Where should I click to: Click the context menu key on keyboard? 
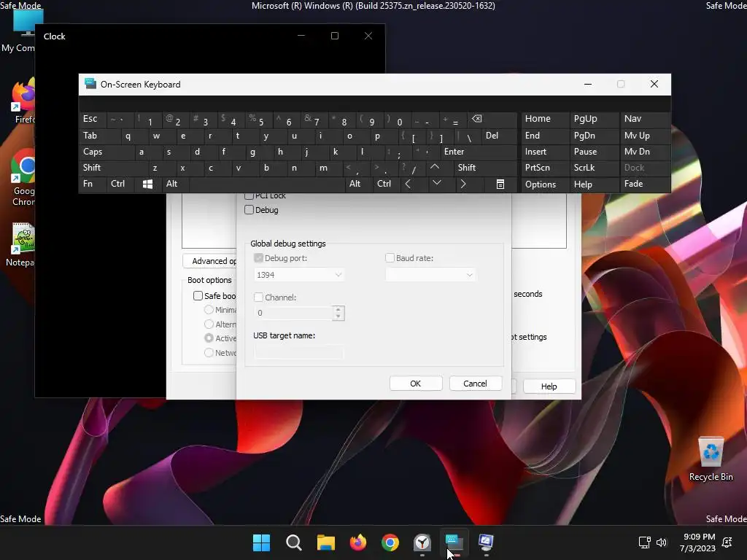(500, 184)
